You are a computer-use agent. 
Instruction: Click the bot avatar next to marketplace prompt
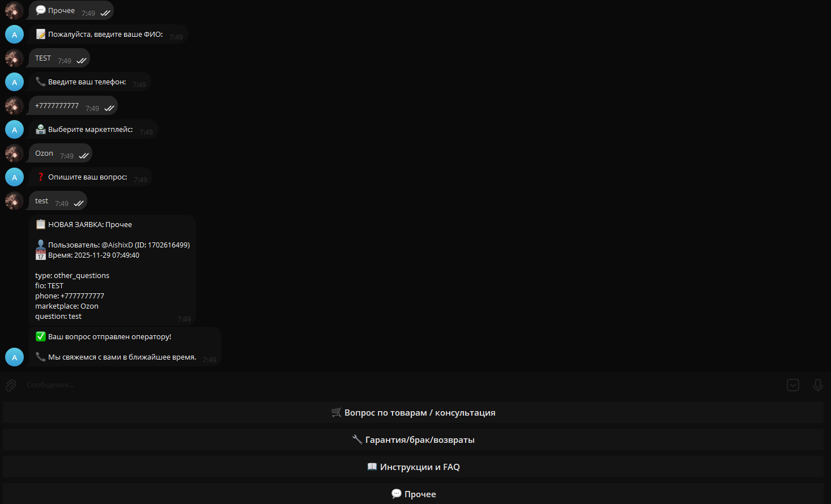pos(14,130)
